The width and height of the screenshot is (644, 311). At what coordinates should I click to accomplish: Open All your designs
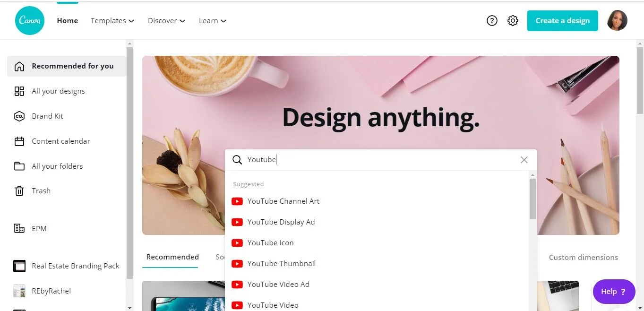[59, 91]
